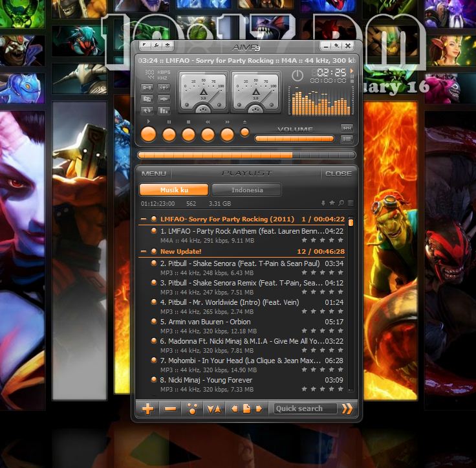The height and width of the screenshot is (468, 476).
Task: Add files with the plus button
Action: (x=148, y=408)
